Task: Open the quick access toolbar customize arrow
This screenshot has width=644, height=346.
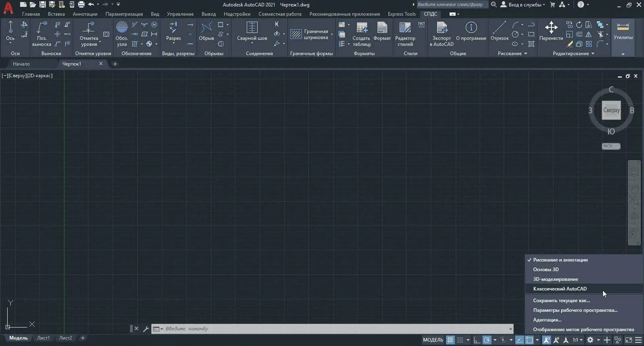Action: pos(118,4)
